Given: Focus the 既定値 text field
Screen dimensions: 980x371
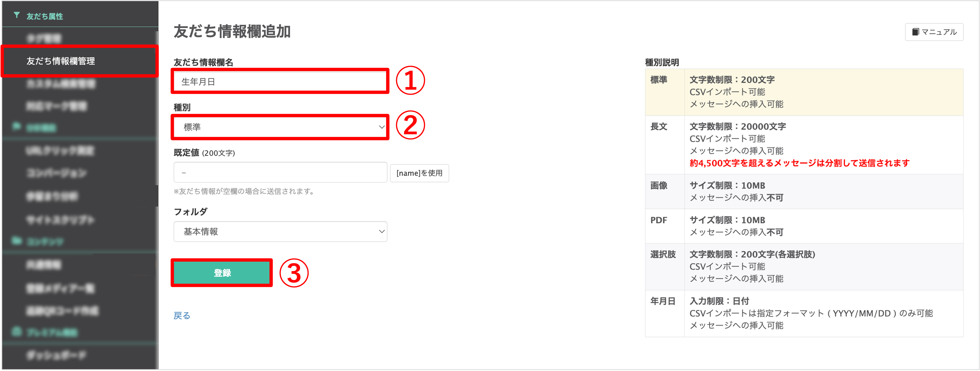Looking at the screenshot, I should tap(280, 172).
